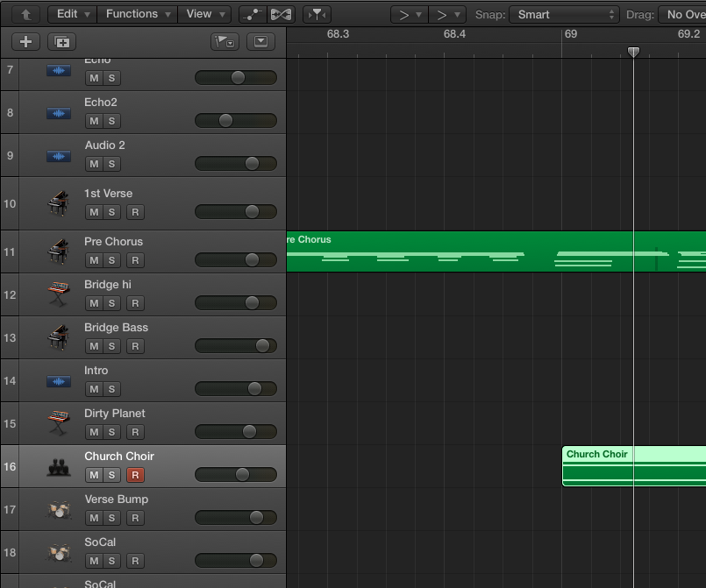
Task: Open the global tracks flag menu icon
Action: tap(225, 42)
